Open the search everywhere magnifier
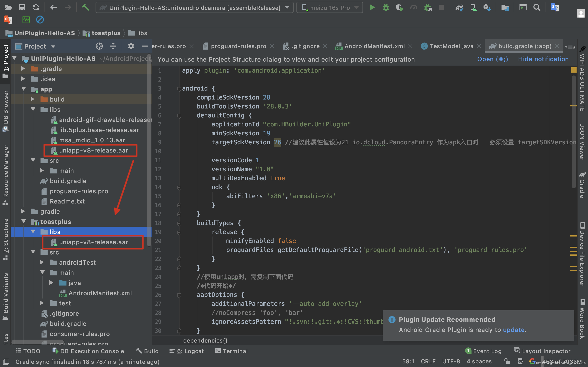588x367 pixels. click(537, 8)
